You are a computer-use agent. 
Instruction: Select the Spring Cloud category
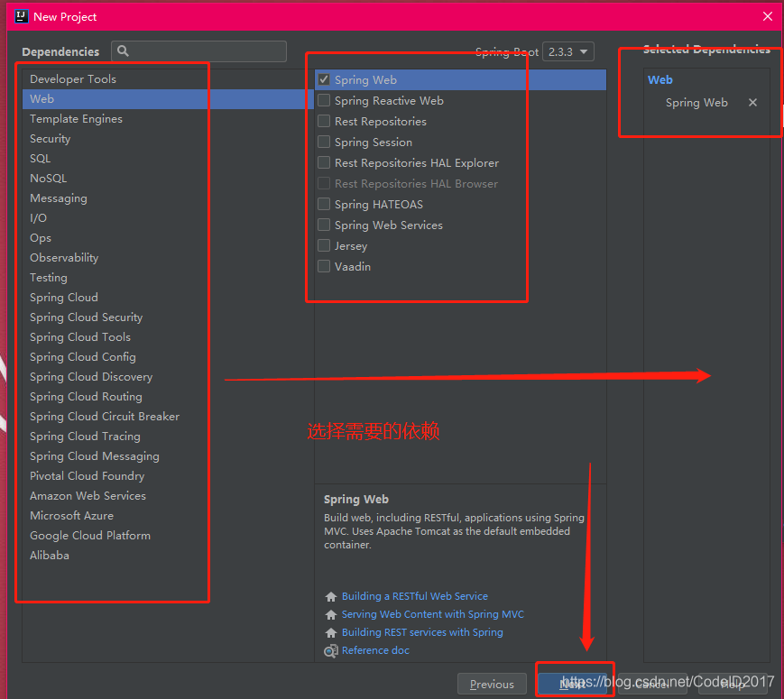(x=168, y=298)
